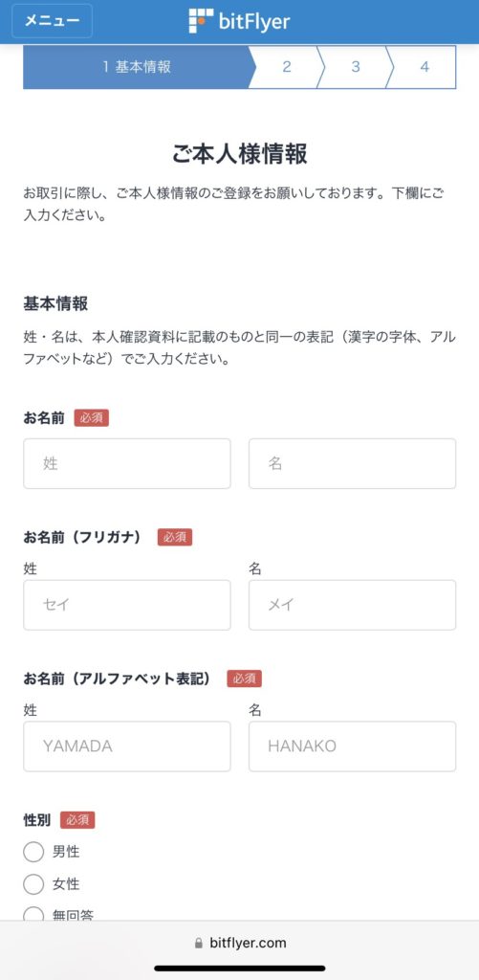Click the 必須 badge next to 性別
This screenshot has width=479, height=980.
77,820
